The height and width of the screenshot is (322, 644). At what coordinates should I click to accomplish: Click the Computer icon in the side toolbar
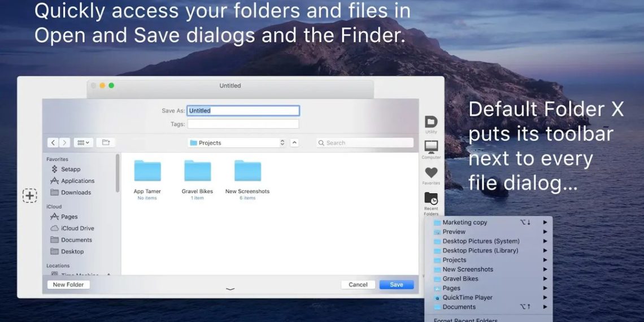431,147
